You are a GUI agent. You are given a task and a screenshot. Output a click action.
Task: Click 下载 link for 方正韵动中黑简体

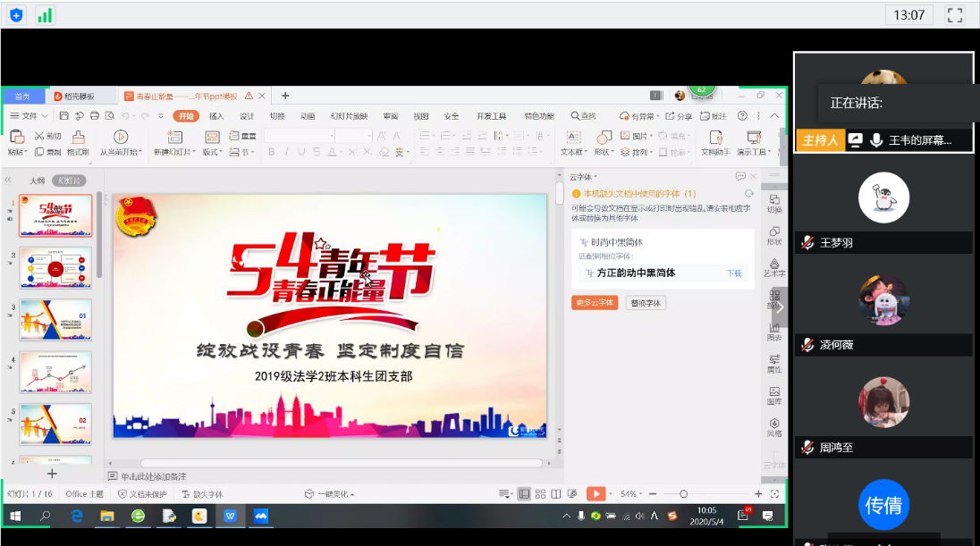pos(733,273)
